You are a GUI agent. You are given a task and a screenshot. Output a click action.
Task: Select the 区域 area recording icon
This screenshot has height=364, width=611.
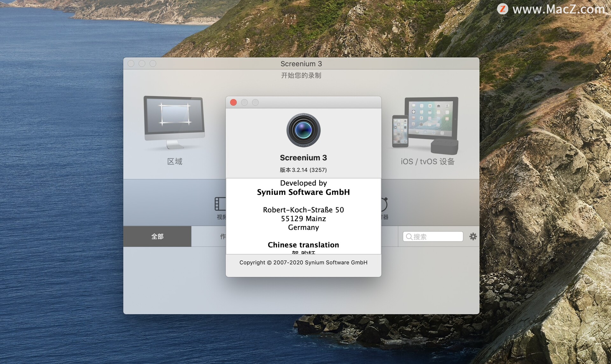click(x=174, y=123)
